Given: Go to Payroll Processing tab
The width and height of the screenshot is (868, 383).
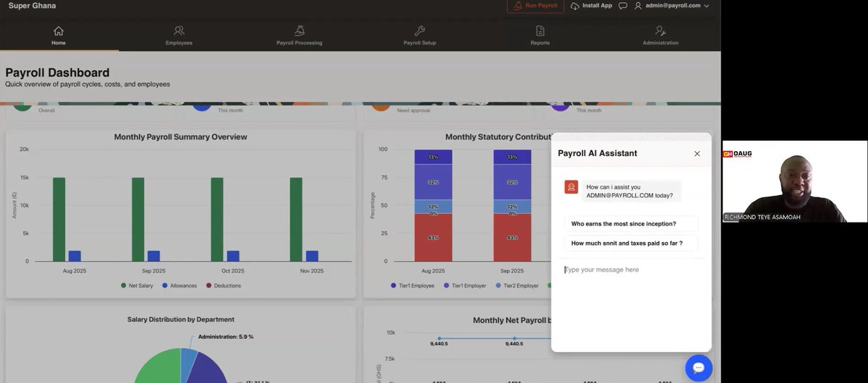Looking at the screenshot, I should point(299,35).
